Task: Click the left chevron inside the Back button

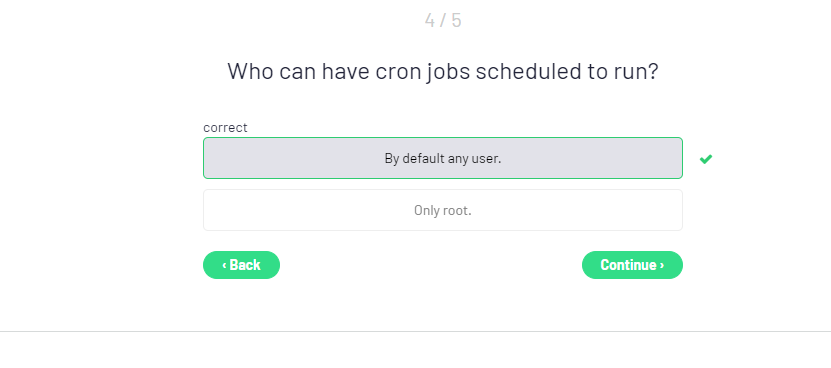Action: point(224,265)
